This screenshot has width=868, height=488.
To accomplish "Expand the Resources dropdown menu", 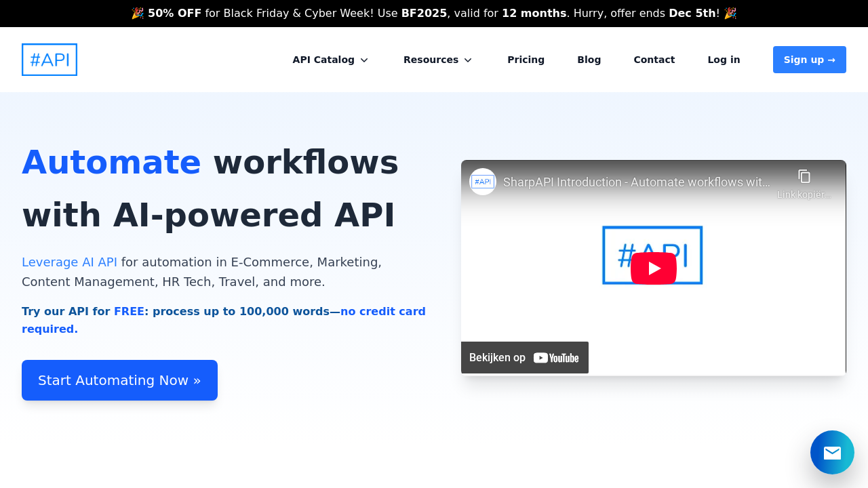I will (x=437, y=60).
